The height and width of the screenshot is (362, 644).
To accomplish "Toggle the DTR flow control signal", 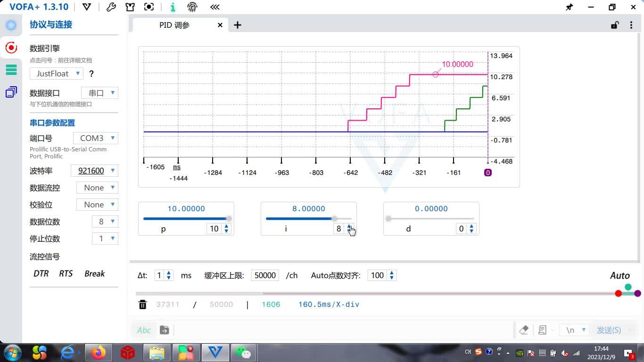I will (x=41, y=273).
